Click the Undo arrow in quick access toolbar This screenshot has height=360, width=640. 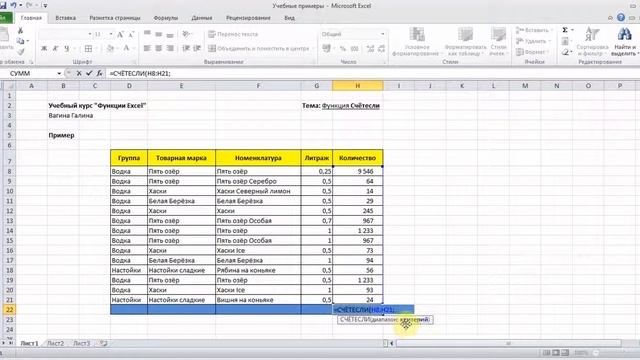[x=13, y=5]
